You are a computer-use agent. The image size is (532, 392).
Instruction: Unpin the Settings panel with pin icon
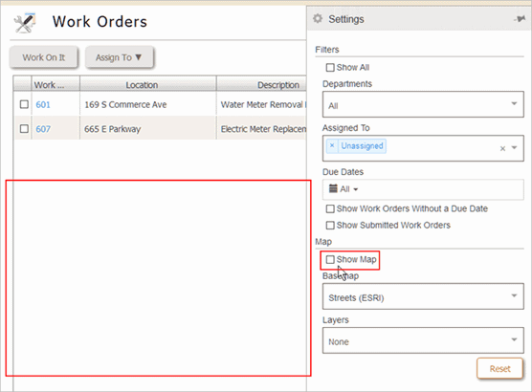click(520, 19)
